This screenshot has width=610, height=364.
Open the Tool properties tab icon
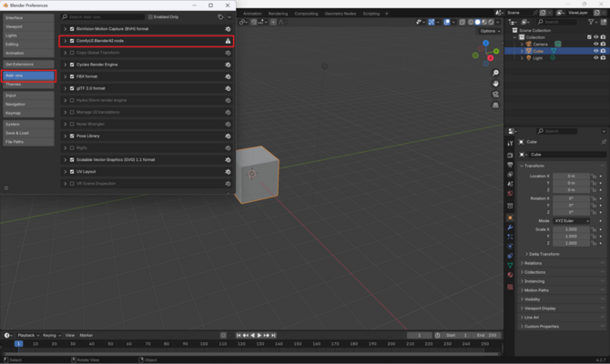coord(510,143)
